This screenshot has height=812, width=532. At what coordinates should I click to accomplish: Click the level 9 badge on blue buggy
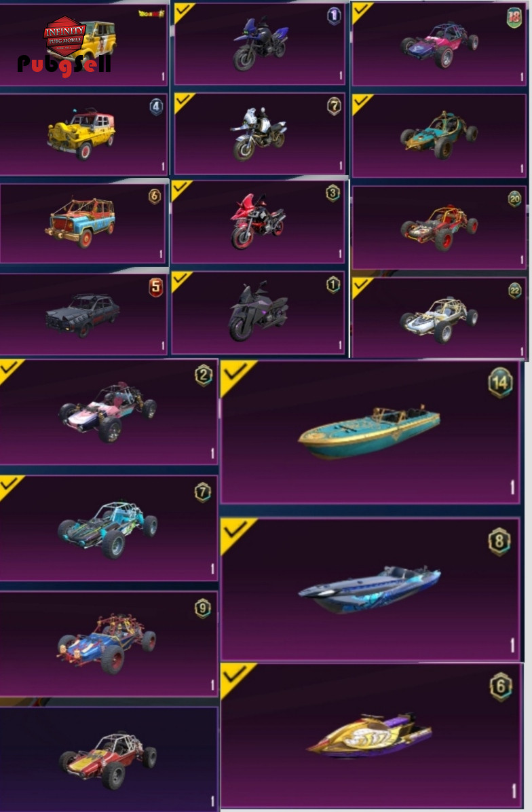coord(202,608)
